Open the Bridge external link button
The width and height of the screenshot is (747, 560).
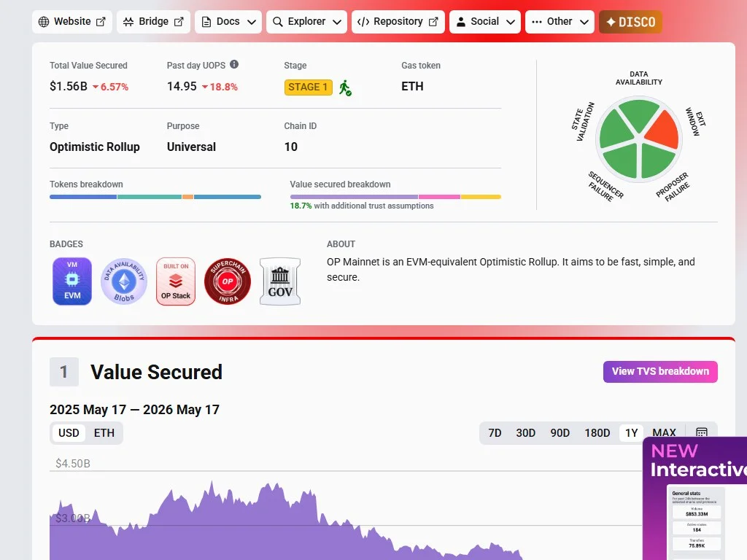[153, 22]
